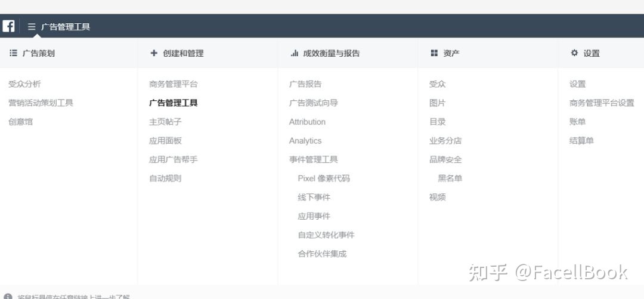Image resolution: width=644 pixels, height=299 pixels.
Task: Click the 广告管理工具 title in top bar
Action: (x=66, y=27)
